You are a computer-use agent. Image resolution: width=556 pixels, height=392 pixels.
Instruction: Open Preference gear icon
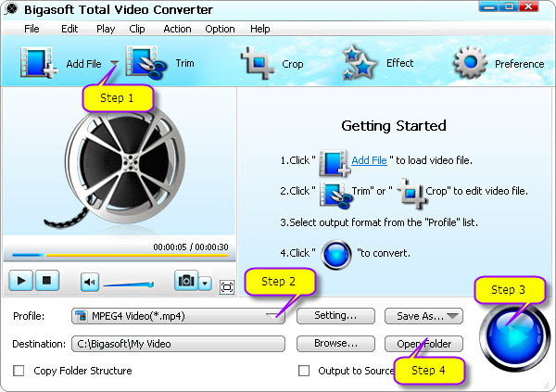(x=470, y=63)
